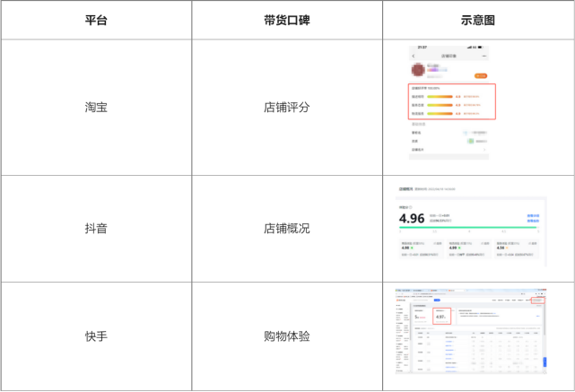Click the blue button in Kuaishou screenshot's top bar
This screenshot has width=575, height=392.
(x=437, y=300)
